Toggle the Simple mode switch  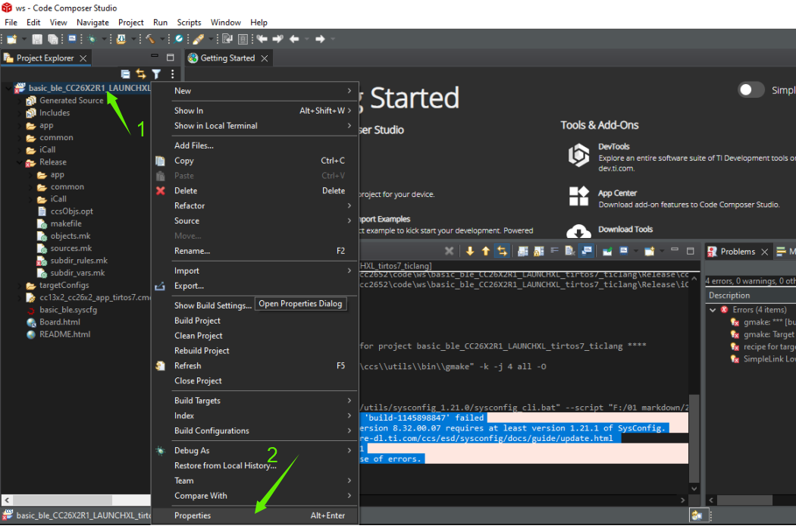click(751, 90)
